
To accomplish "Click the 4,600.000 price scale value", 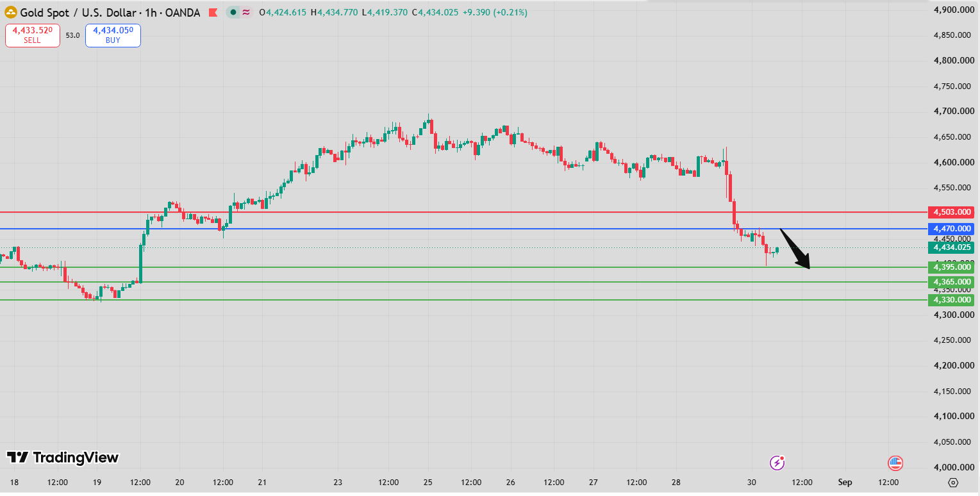I will tap(953, 162).
